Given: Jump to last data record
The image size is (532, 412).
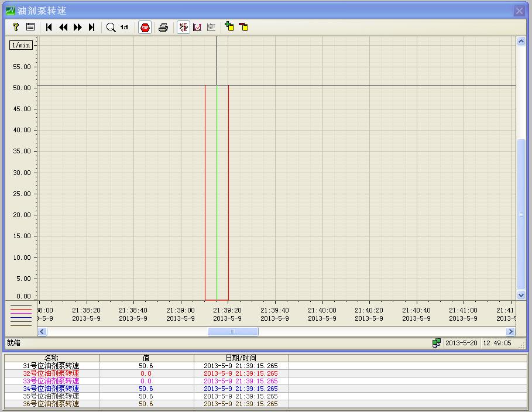Looking at the screenshot, I should [92, 27].
